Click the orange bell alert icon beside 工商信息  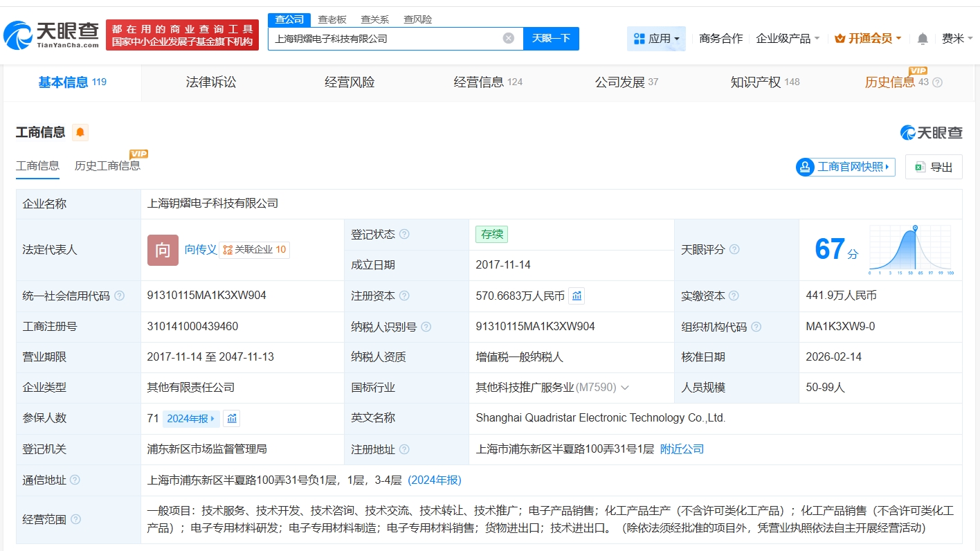(80, 132)
